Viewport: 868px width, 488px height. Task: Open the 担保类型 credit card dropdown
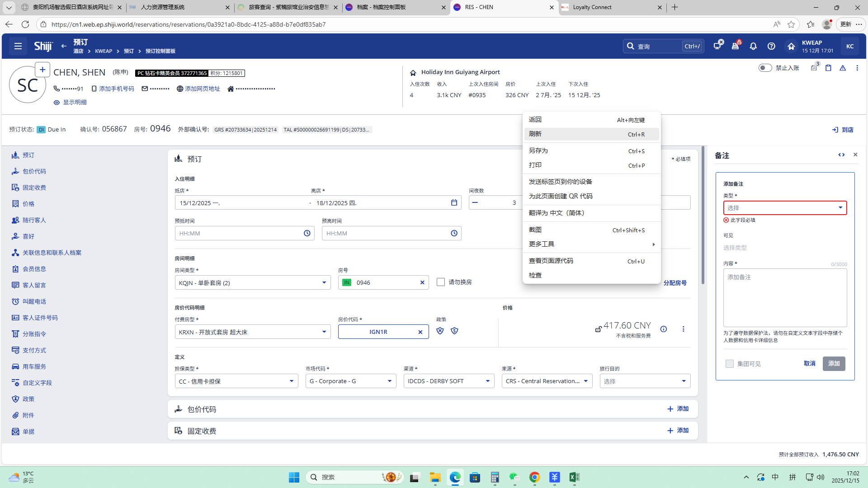coord(236,381)
